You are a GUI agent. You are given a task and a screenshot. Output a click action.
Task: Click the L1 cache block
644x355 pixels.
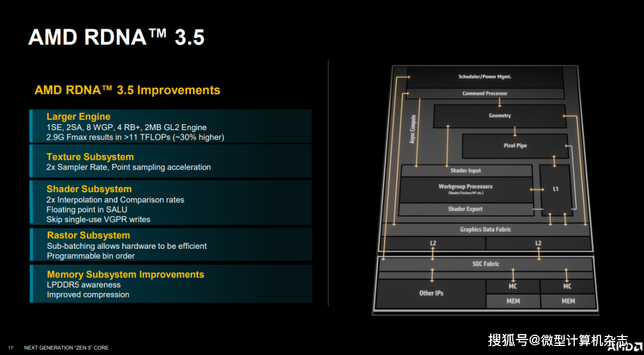click(555, 189)
